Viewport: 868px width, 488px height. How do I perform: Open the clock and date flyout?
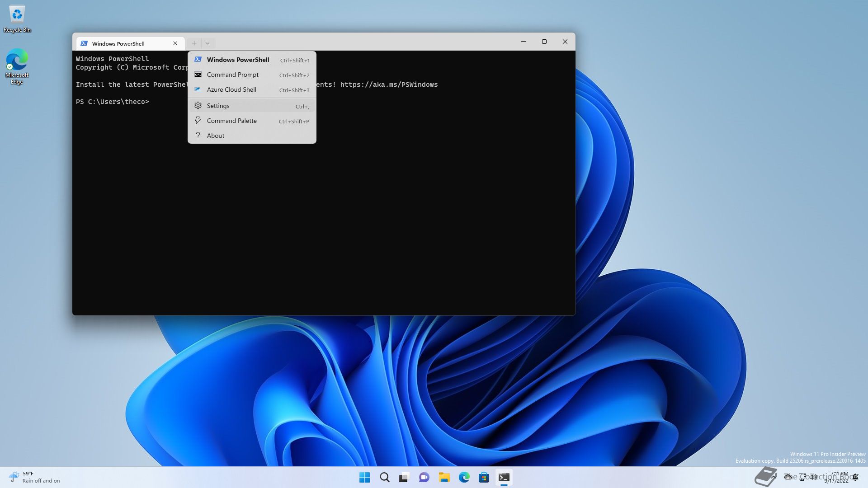click(x=836, y=477)
